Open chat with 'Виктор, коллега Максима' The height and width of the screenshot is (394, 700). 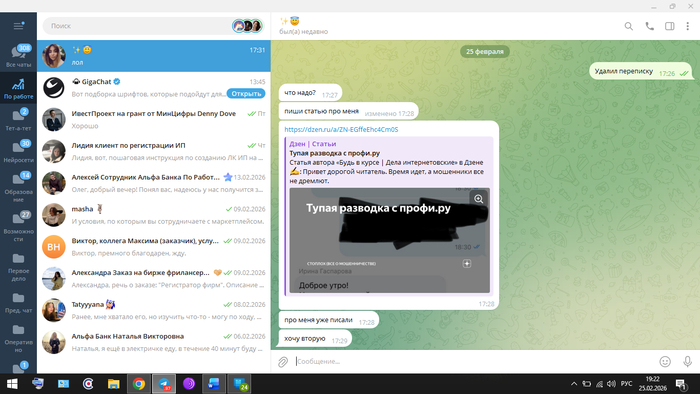click(154, 247)
